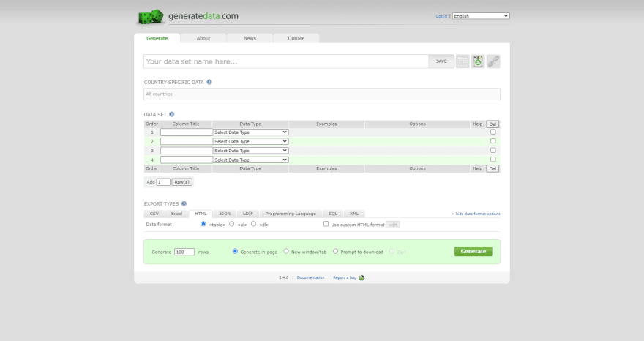The height and width of the screenshot is (341, 644).
Task: Switch to the Generate tab
Action: (x=157, y=38)
